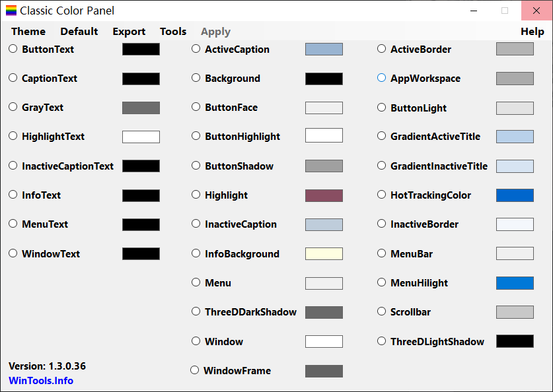Click the GrayText color swatch
The image size is (553, 392).
(141, 108)
